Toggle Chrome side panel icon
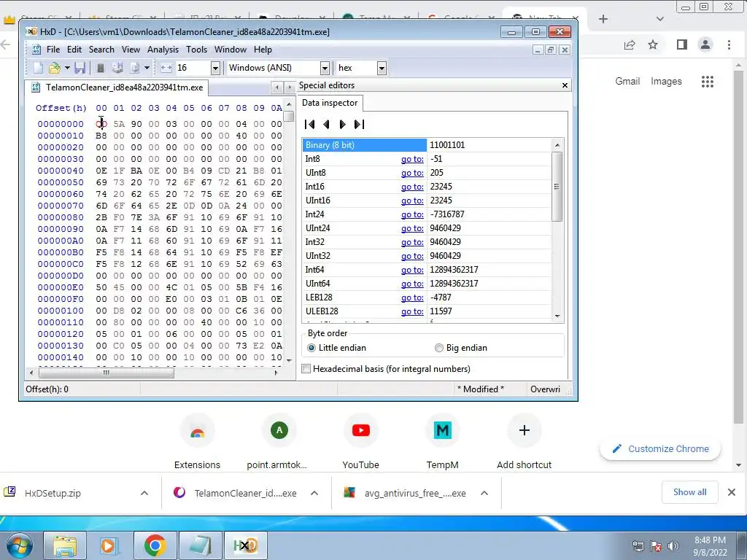Viewport: 747px width, 560px height. pos(682,44)
